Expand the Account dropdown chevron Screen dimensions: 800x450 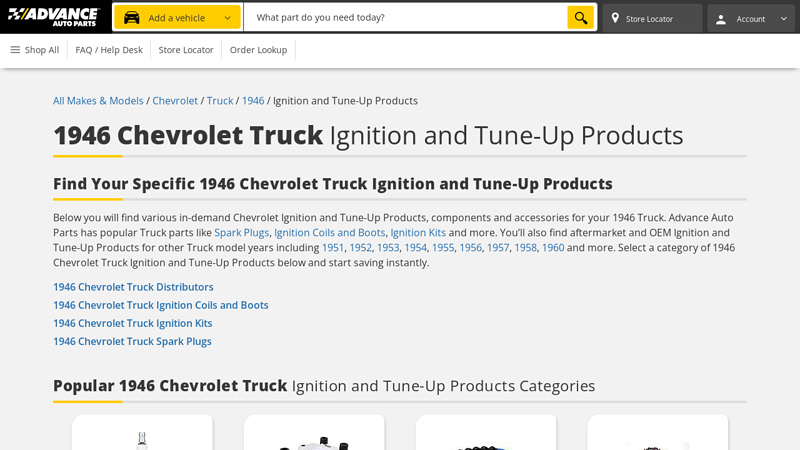(x=783, y=19)
